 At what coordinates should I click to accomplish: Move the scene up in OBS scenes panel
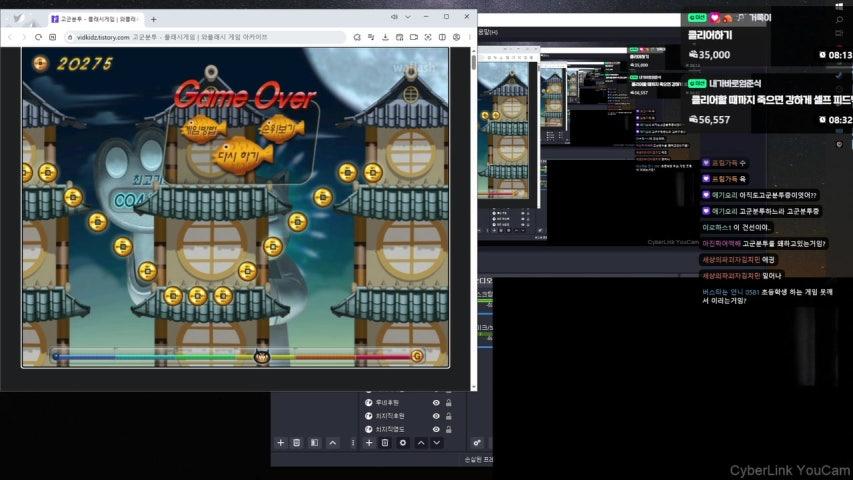[x=332, y=443]
